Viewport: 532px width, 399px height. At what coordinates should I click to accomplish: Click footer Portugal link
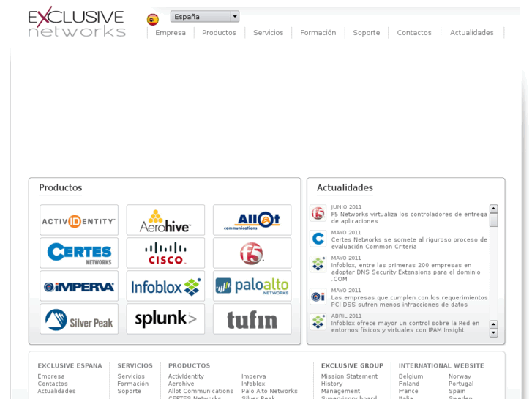point(461,384)
